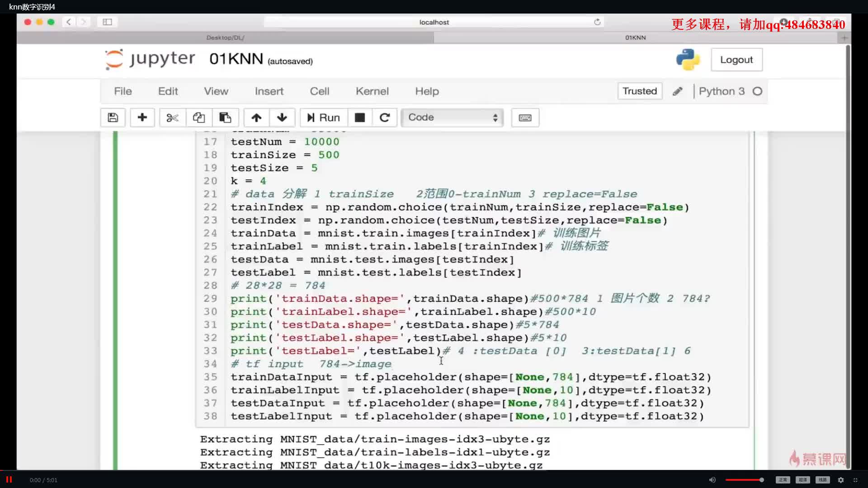
Task: Exit fullscreen in the video player
Action: pyautogui.click(x=855, y=480)
